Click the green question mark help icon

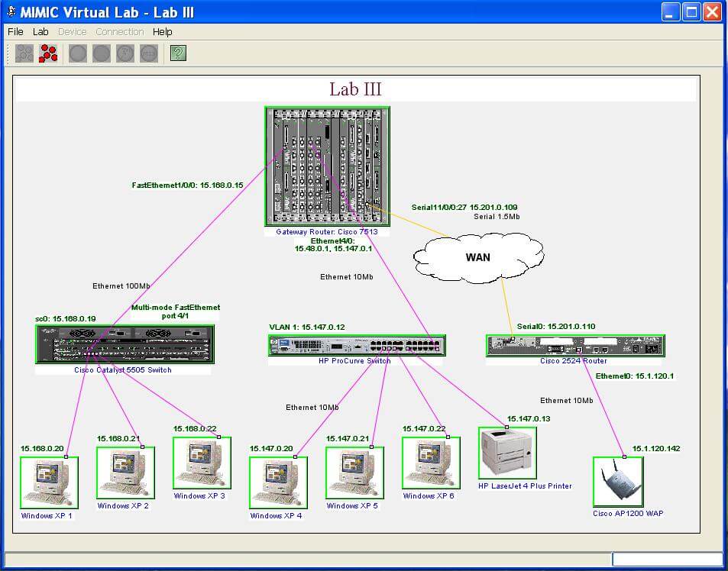coord(178,53)
